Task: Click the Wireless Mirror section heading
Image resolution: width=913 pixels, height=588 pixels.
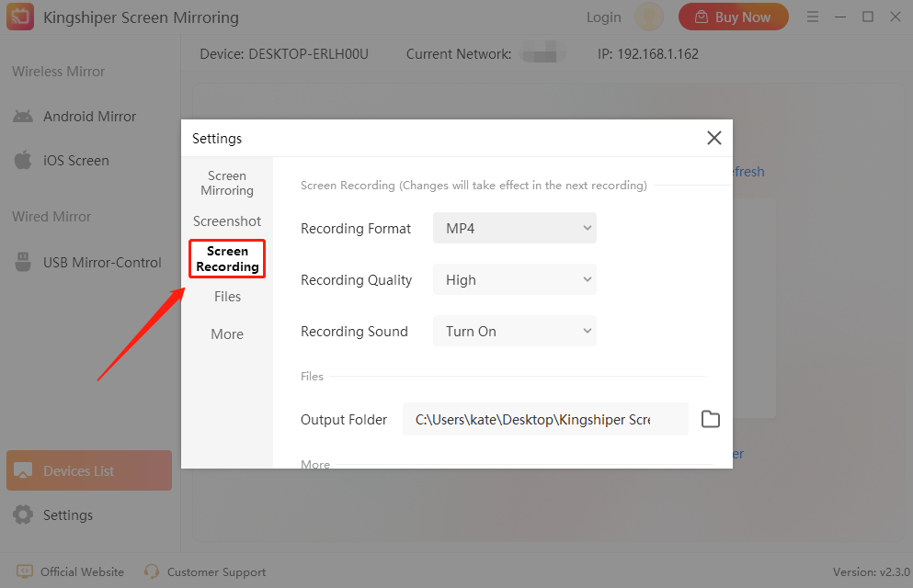Action: pyautogui.click(x=58, y=72)
